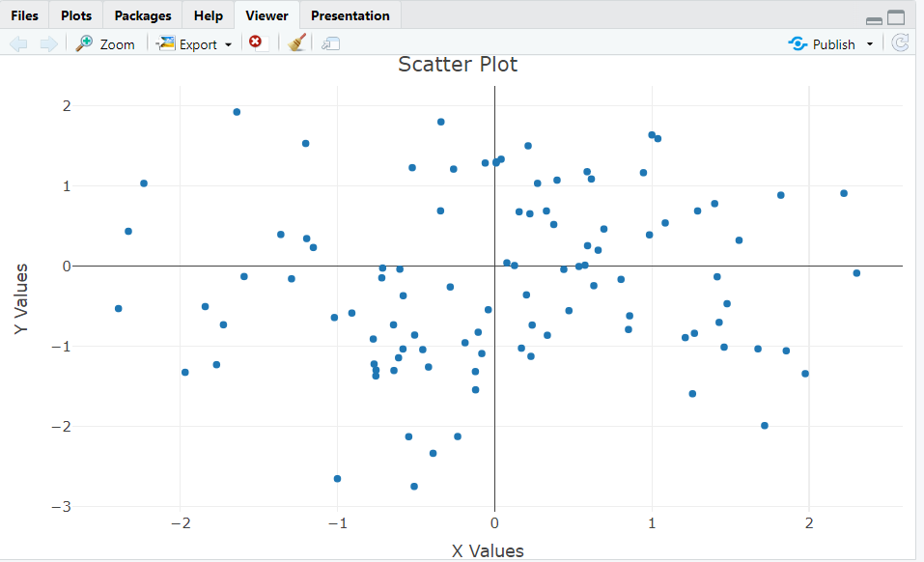Click the Scatter Plot title text
Viewport: 924px width, 562px height.
click(458, 65)
